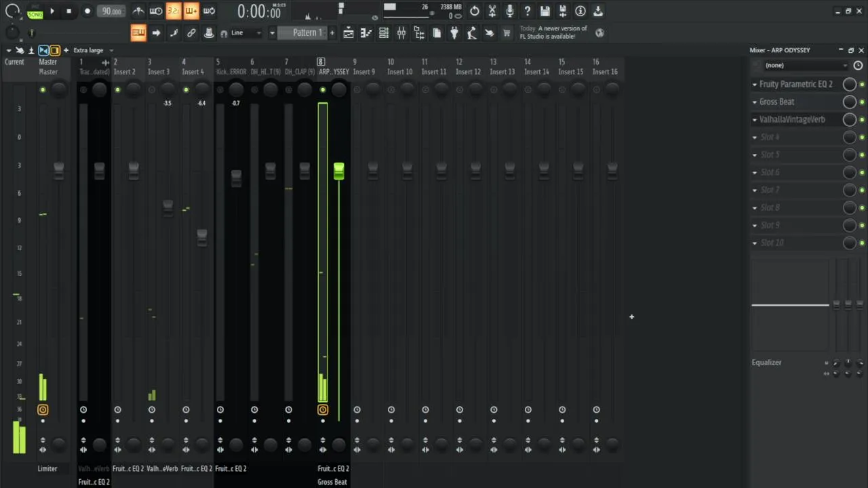Screen dimensions: 868x488
Task: Expand the ValhallaVintageVerb slot menu arrow
Action: pos(754,120)
